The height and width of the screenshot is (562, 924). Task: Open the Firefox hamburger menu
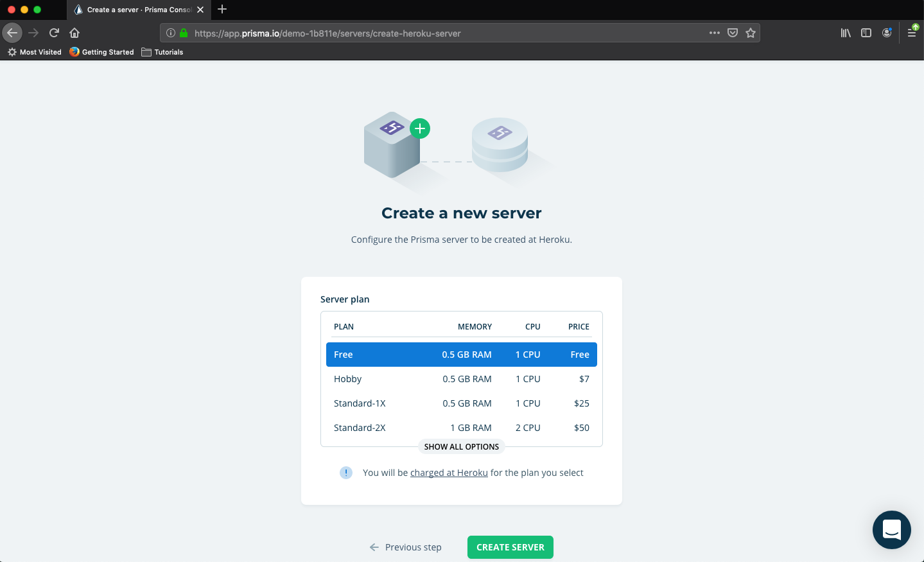point(912,33)
